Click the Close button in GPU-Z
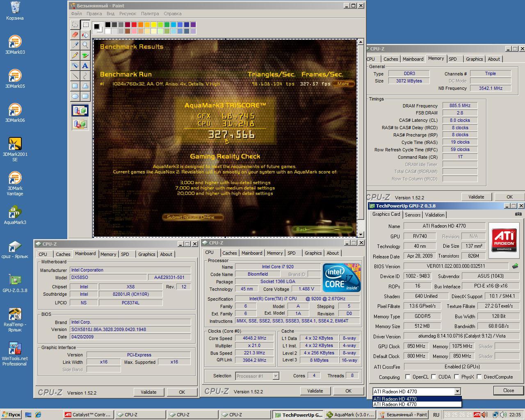Image resolution: width=525 pixels, height=420 pixels. (509, 390)
